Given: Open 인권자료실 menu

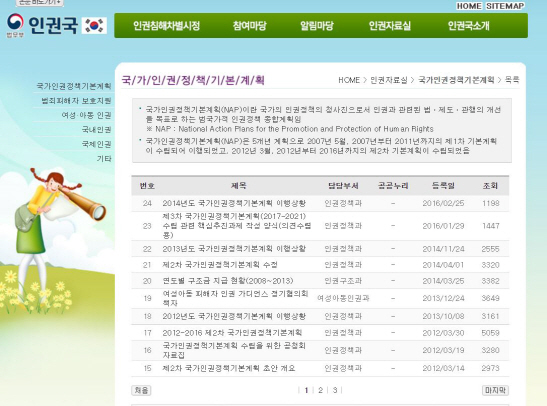Looking at the screenshot, I should 390,25.
